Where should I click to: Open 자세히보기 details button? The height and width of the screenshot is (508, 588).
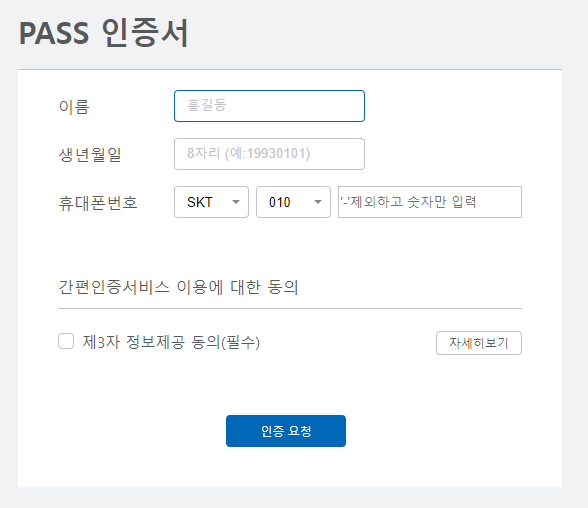click(x=479, y=343)
